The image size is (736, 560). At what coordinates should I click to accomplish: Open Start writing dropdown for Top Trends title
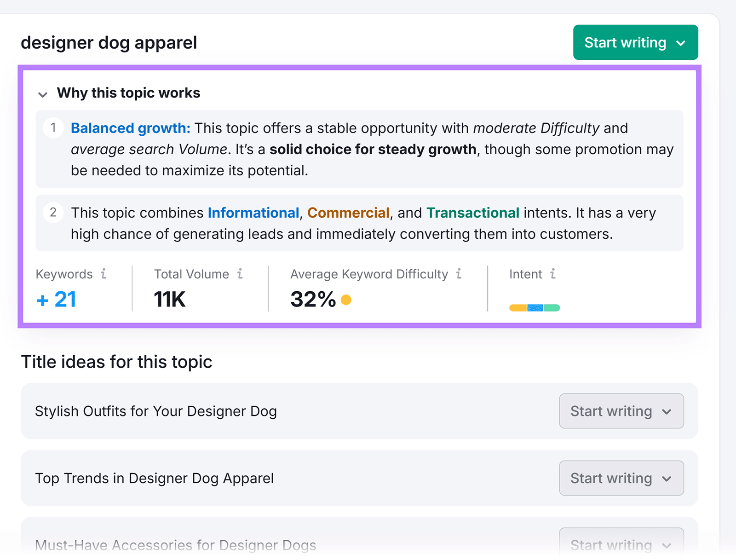pos(666,479)
